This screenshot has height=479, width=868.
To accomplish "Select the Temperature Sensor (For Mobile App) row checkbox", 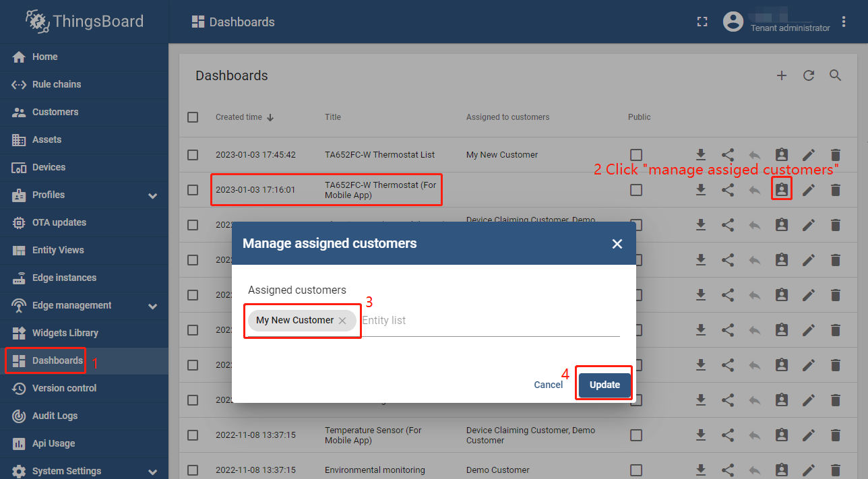I will point(193,435).
